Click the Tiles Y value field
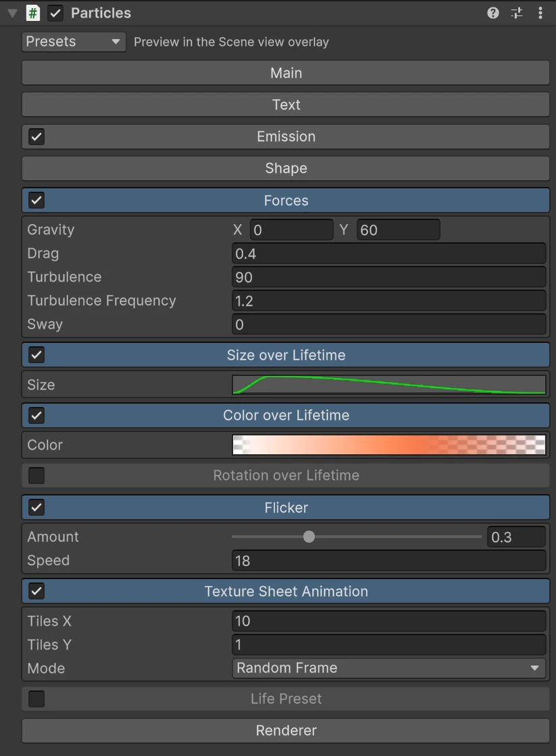The width and height of the screenshot is (556, 756). click(389, 645)
